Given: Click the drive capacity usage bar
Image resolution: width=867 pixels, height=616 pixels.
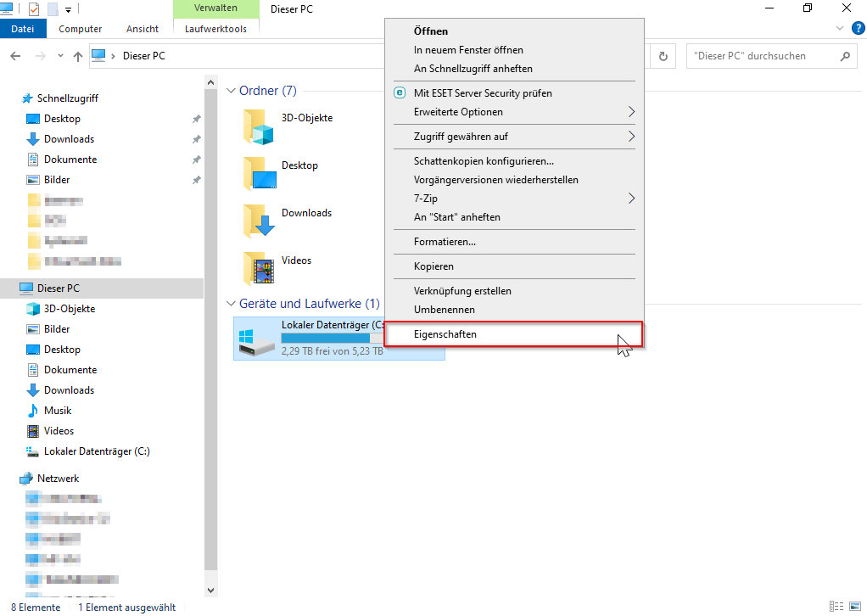Looking at the screenshot, I should [x=333, y=338].
